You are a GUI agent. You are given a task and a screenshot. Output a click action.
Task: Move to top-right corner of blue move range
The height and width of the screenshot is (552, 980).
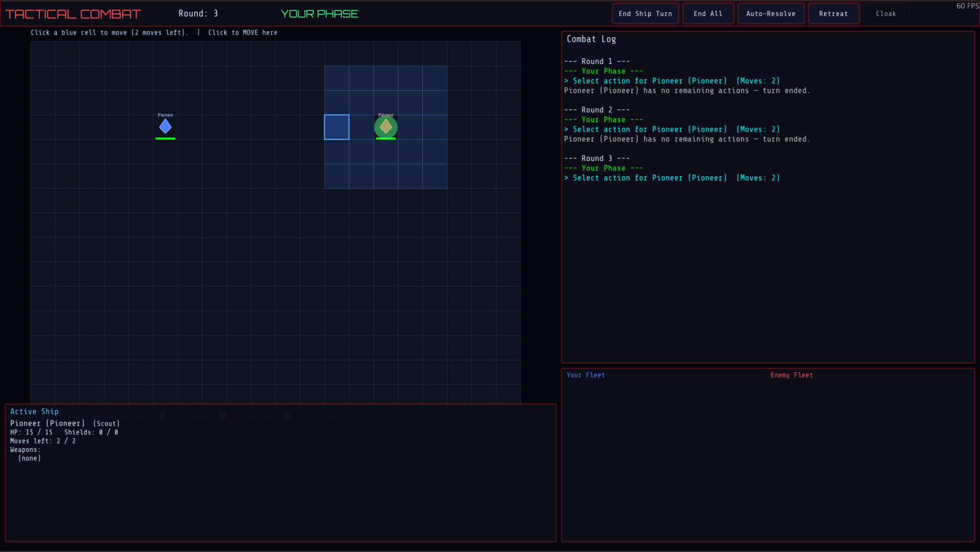435,78
